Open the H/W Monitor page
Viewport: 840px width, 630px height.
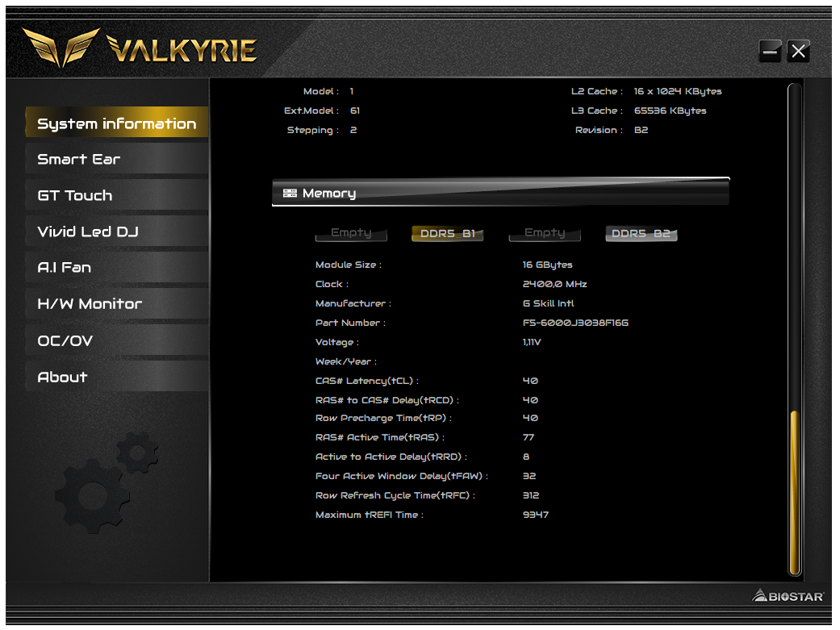(117, 304)
